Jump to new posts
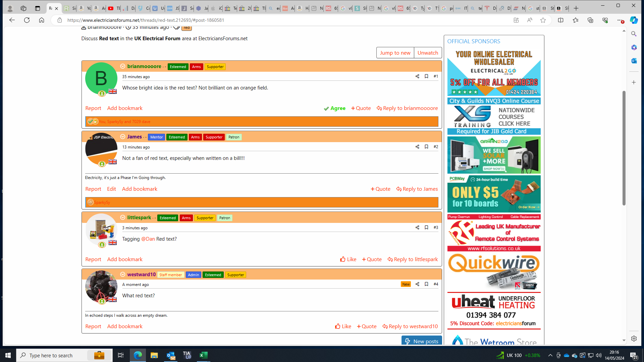 (x=395, y=53)
